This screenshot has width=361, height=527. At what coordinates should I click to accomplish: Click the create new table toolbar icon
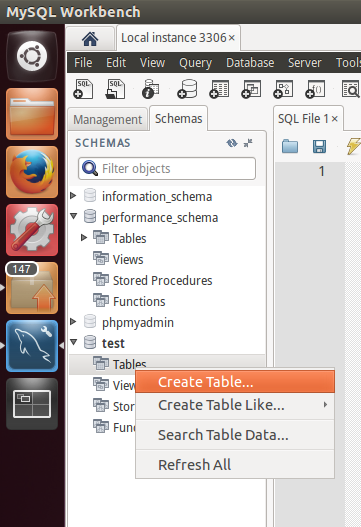pyautogui.click(x=219, y=89)
